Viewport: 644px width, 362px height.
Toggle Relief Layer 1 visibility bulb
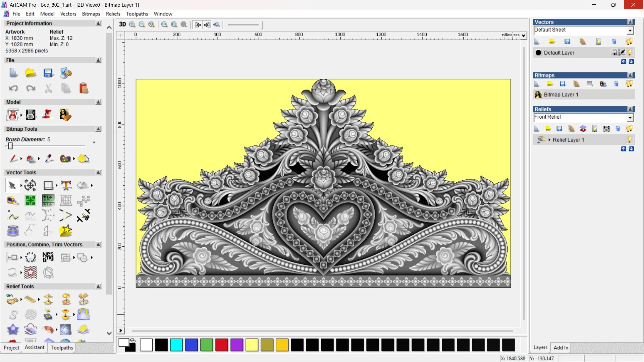click(x=629, y=140)
